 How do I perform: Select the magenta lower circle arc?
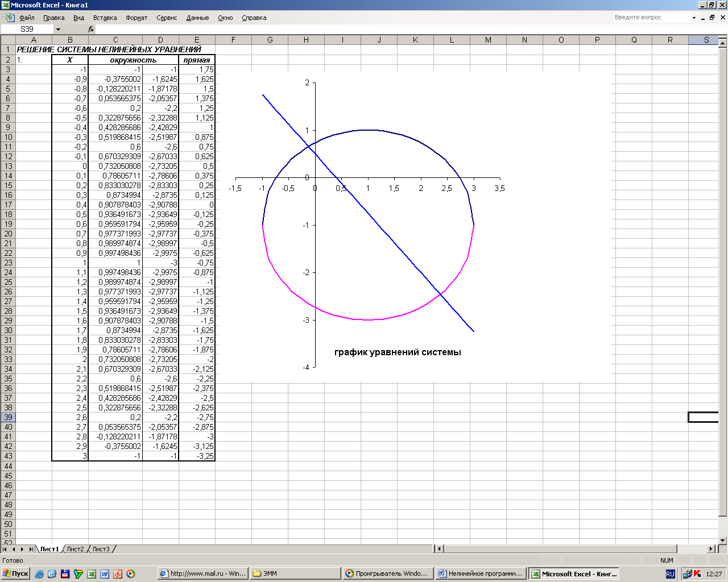click(x=368, y=319)
